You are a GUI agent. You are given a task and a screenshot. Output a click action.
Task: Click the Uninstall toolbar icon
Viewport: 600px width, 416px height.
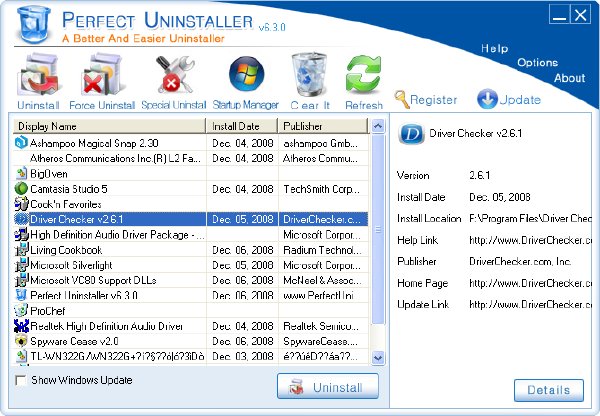pos(38,75)
